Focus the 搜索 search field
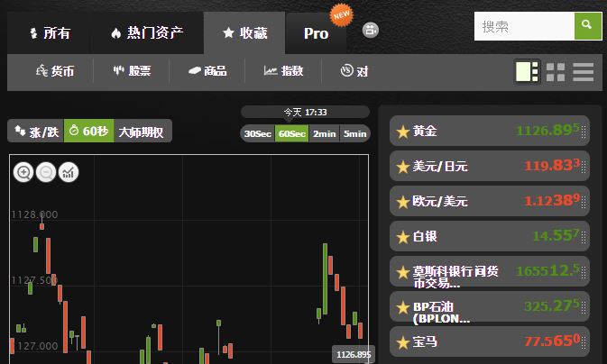 (524, 26)
